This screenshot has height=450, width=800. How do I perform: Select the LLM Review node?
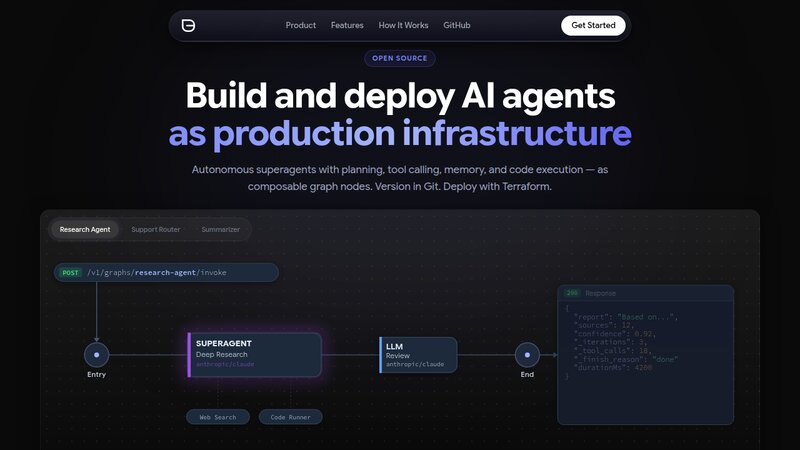pos(418,355)
